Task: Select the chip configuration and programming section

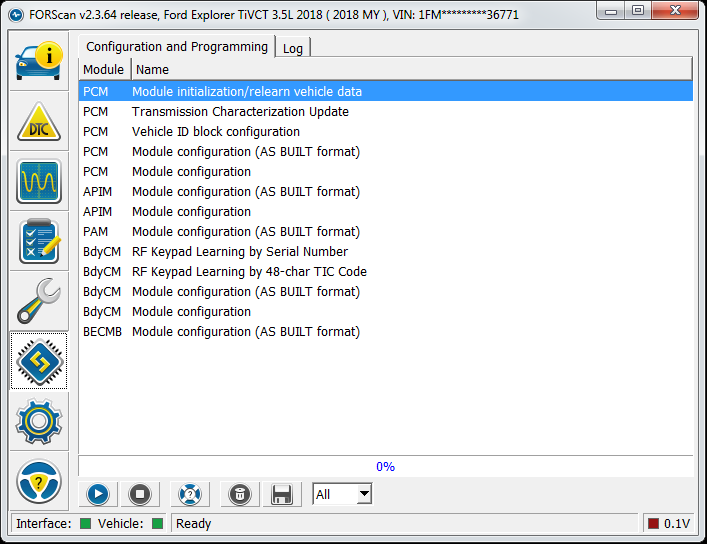Action: 39,361
